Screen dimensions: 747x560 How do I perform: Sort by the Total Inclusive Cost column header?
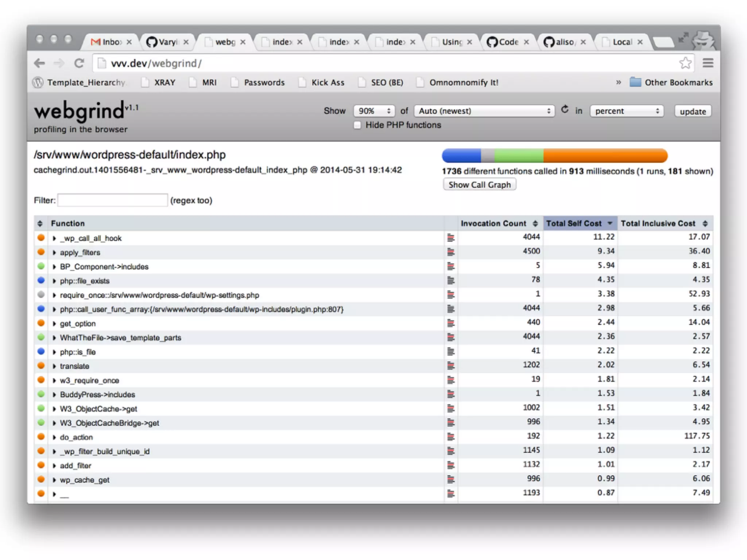point(665,223)
